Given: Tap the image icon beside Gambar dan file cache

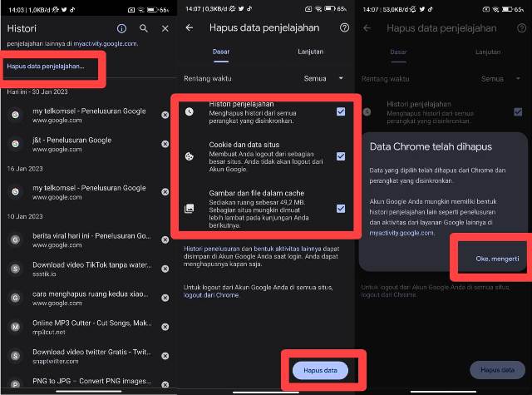Looking at the screenshot, I should tap(190, 209).
